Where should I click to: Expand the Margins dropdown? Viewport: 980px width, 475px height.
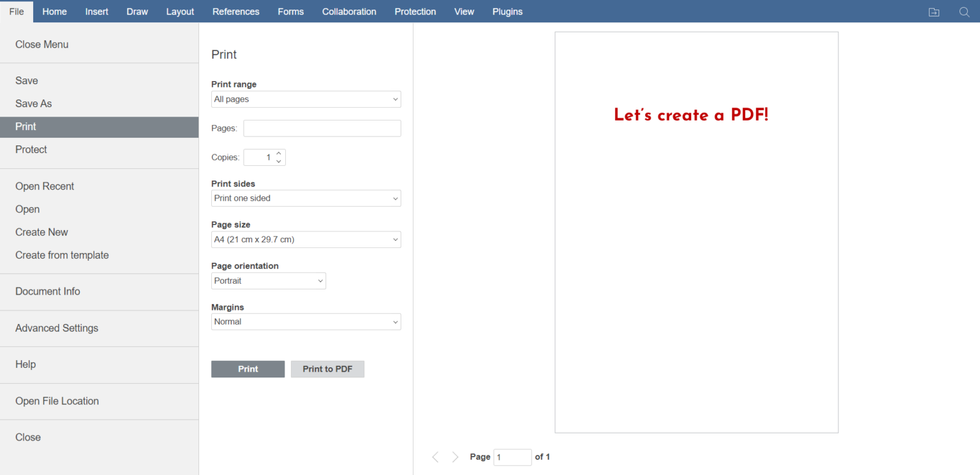[x=306, y=322]
